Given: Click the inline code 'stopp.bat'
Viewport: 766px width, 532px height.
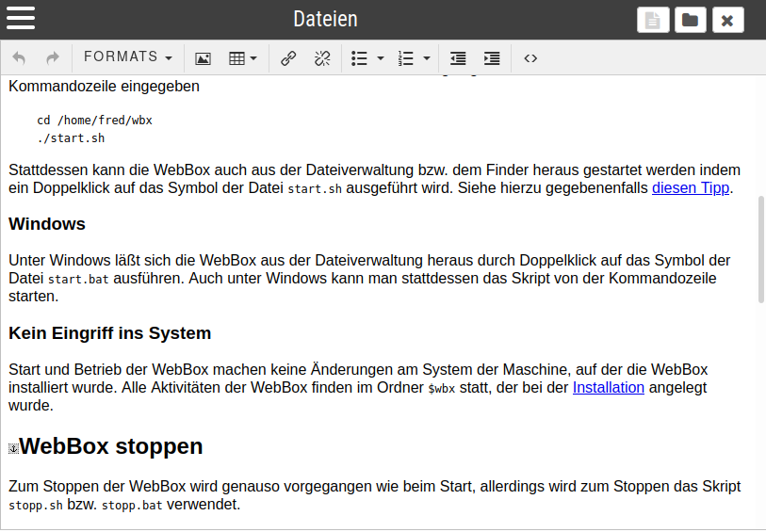Looking at the screenshot, I should (x=132, y=505).
